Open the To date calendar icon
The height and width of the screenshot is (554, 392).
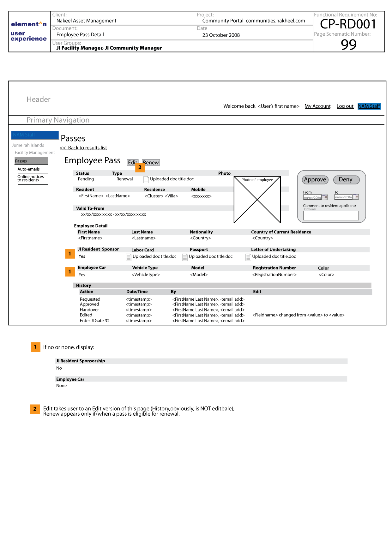(356, 197)
